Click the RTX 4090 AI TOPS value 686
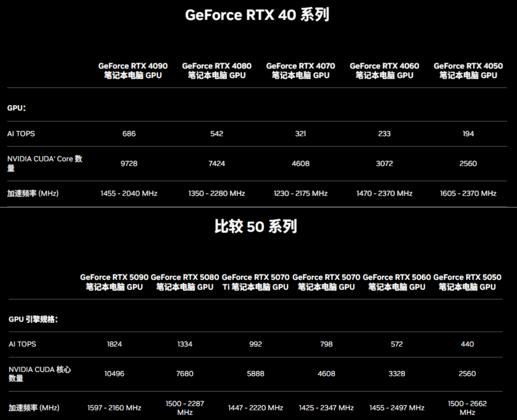Viewport: 517px width, 420px height. tap(129, 134)
